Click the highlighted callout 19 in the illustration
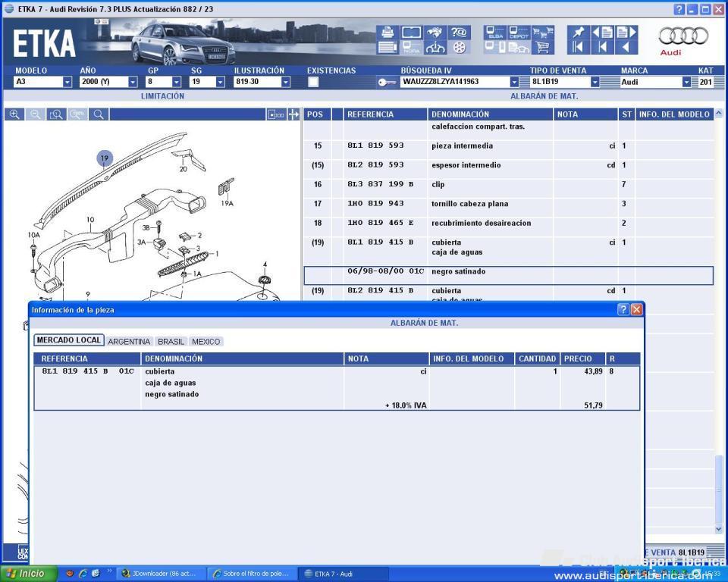The width and height of the screenshot is (728, 582). [x=105, y=158]
